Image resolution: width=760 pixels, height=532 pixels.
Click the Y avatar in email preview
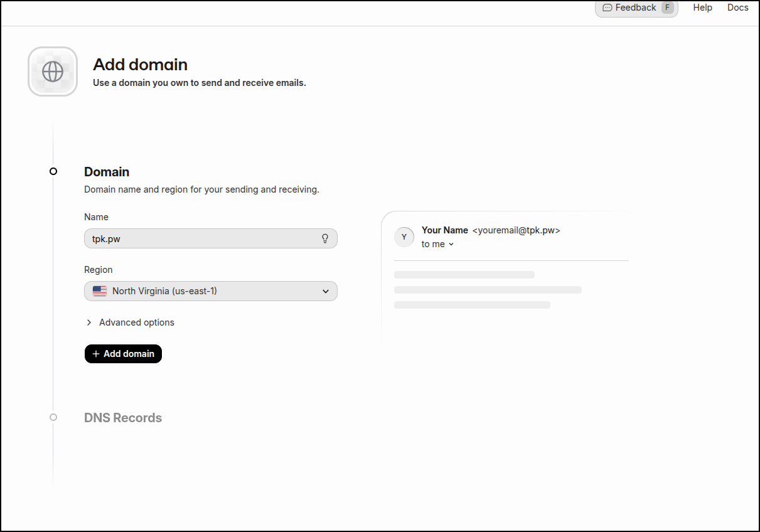pyautogui.click(x=404, y=237)
